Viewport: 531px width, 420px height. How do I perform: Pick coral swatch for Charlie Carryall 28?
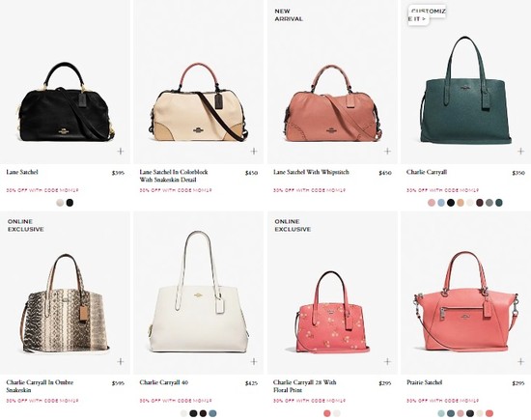coord(326,413)
